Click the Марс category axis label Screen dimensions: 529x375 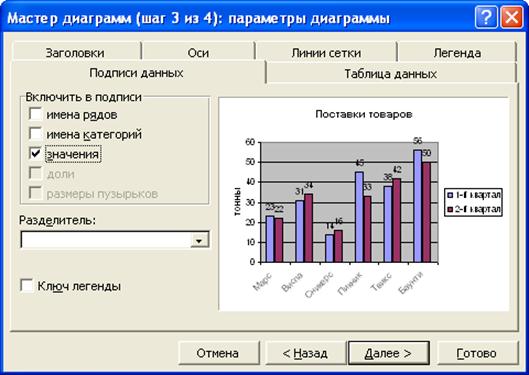pyautogui.click(x=262, y=282)
